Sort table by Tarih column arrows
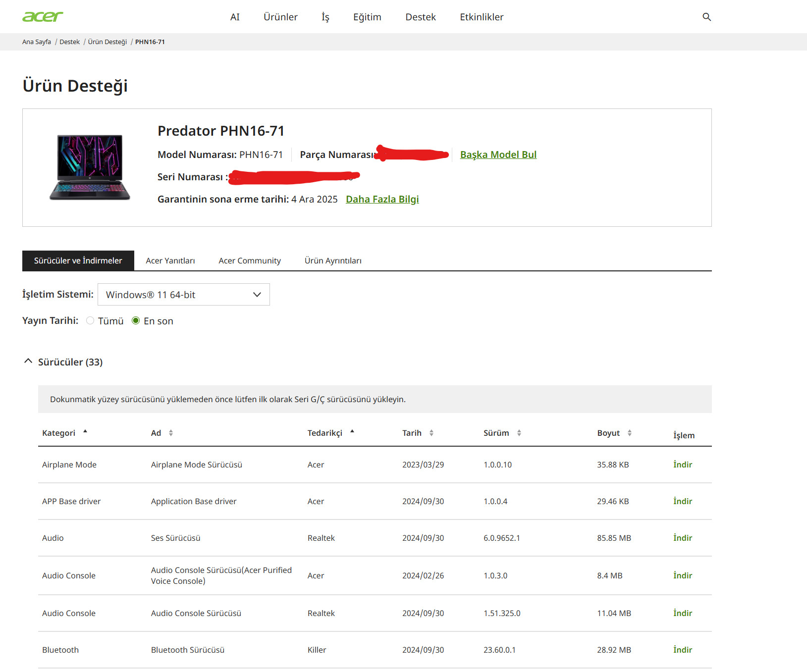Screen dimensions: 807x672 tap(431, 433)
